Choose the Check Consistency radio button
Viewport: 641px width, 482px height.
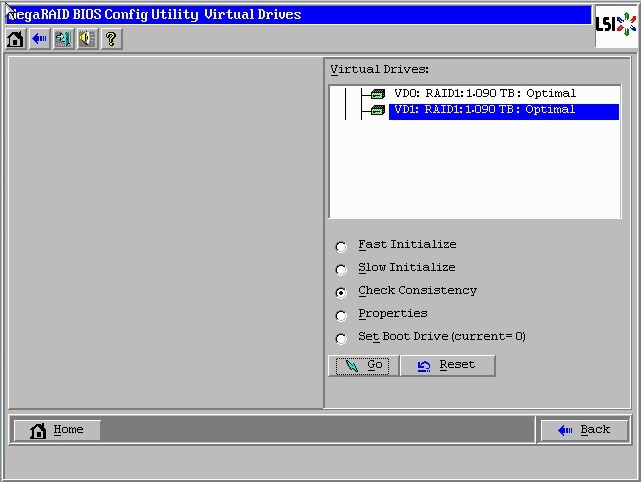pos(342,292)
